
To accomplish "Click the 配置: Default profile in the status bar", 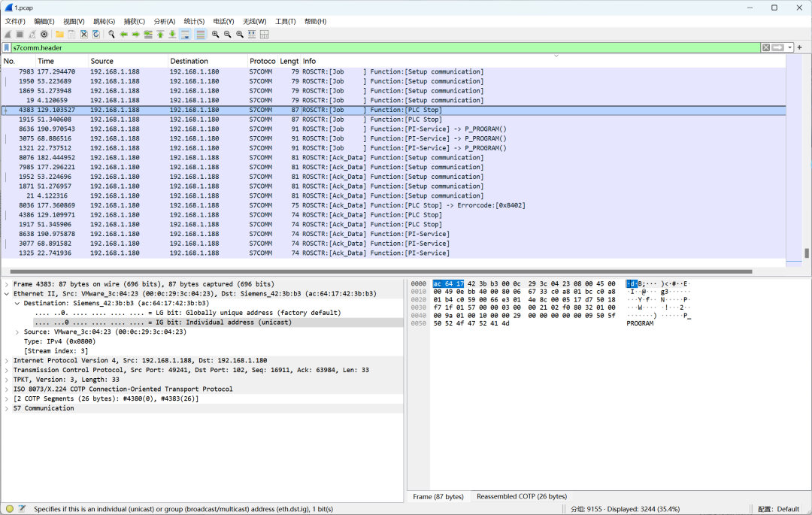I will (x=778, y=509).
